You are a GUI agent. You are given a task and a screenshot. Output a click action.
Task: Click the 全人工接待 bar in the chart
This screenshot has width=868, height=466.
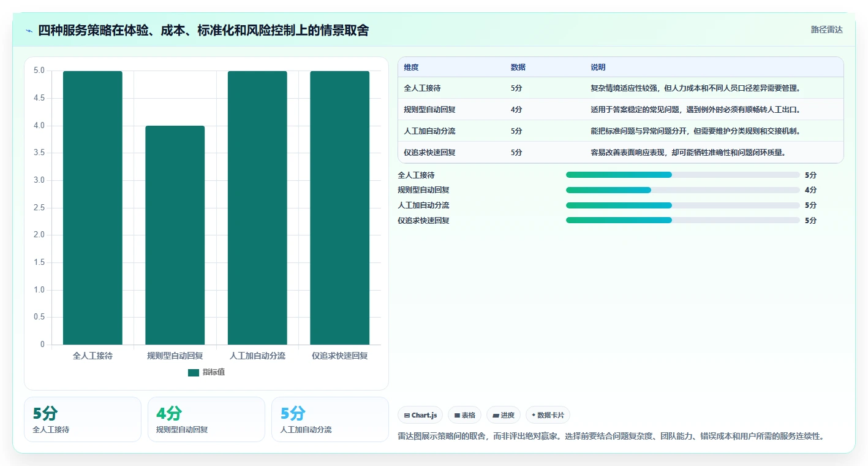[x=92, y=208]
